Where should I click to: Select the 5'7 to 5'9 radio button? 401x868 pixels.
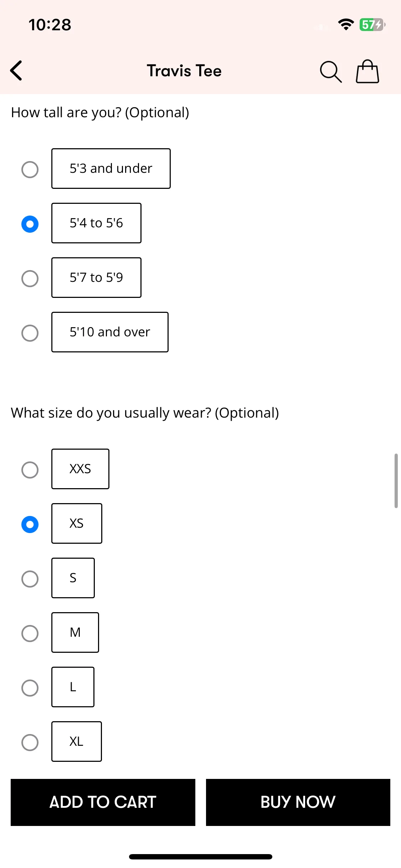click(30, 278)
